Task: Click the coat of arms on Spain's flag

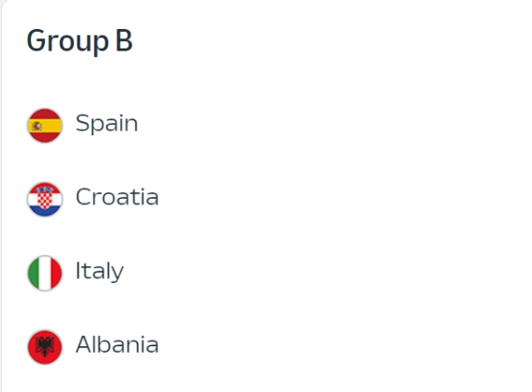Action: pyautogui.click(x=36, y=126)
